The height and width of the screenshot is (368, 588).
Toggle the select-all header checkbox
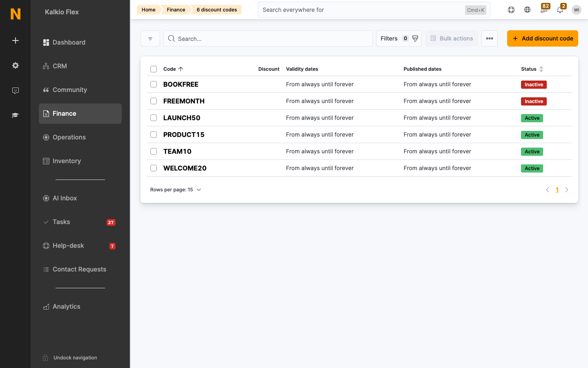pyautogui.click(x=154, y=69)
